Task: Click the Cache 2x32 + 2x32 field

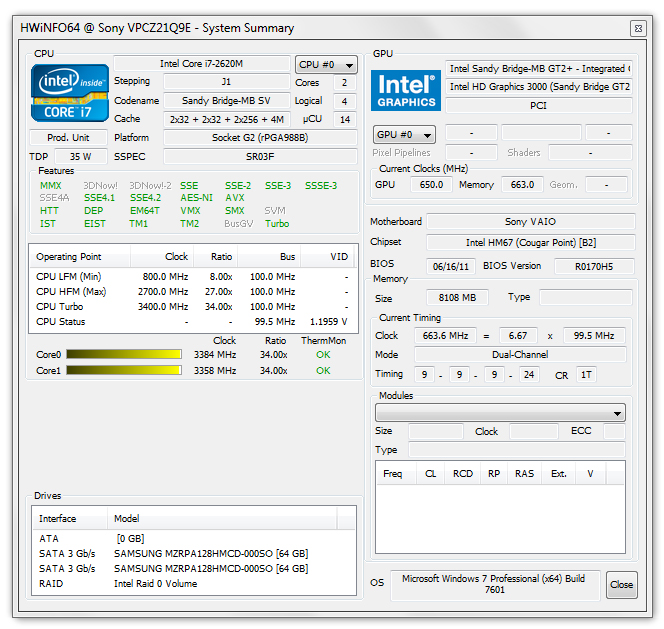Action: point(227,119)
